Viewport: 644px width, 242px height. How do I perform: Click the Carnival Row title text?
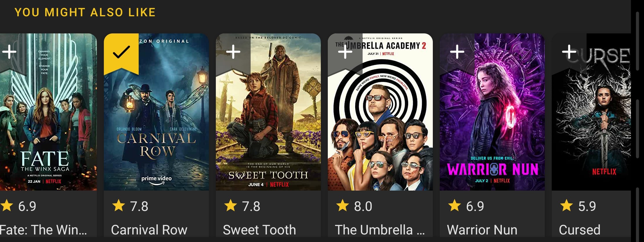tap(149, 230)
